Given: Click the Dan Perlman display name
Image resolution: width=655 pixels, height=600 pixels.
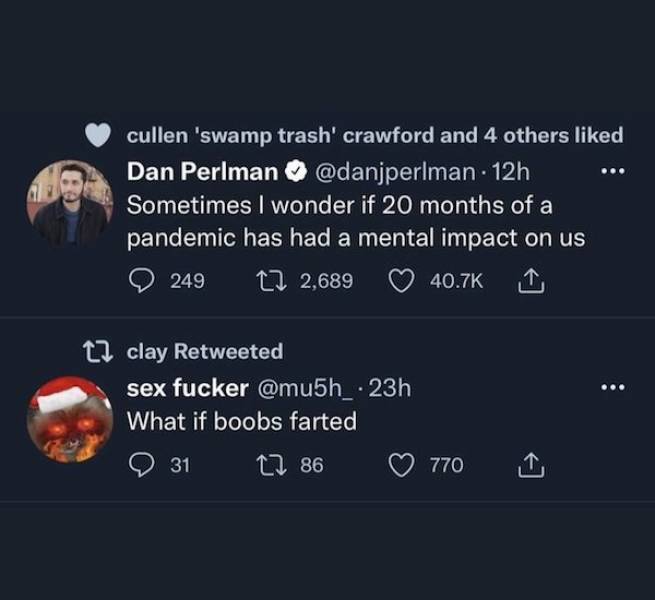Looking at the screenshot, I should pyautogui.click(x=202, y=172).
